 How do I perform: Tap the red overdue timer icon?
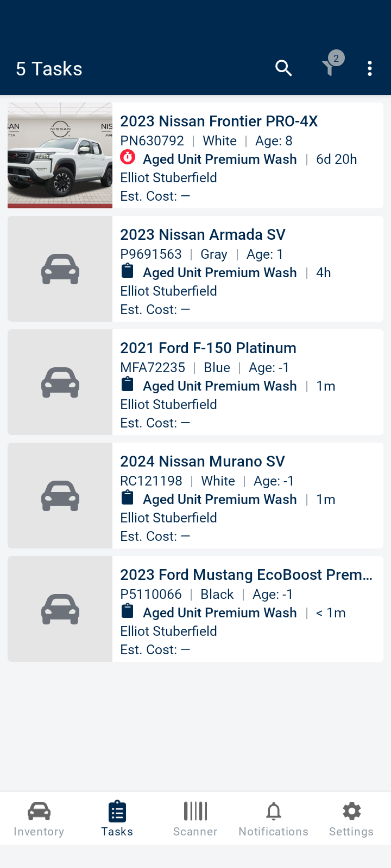[128, 157]
